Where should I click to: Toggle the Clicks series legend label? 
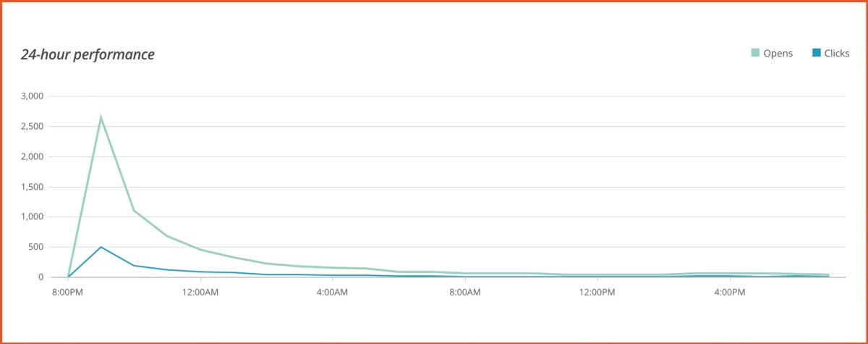pos(837,53)
